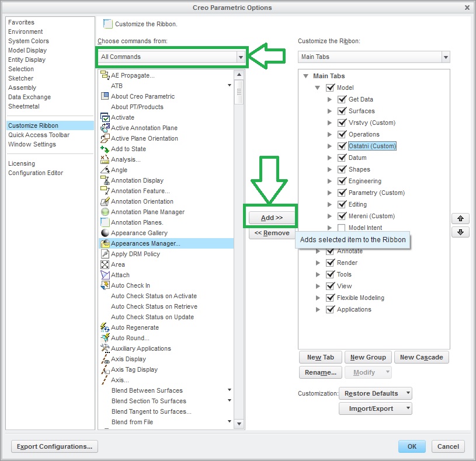Click the << Remove button
This screenshot has width=476, height=461.
pos(272,233)
